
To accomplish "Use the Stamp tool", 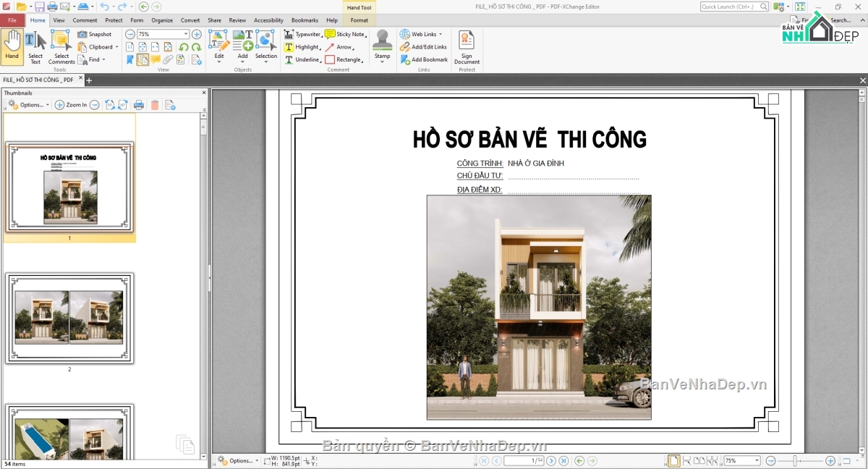I will pyautogui.click(x=382, y=44).
